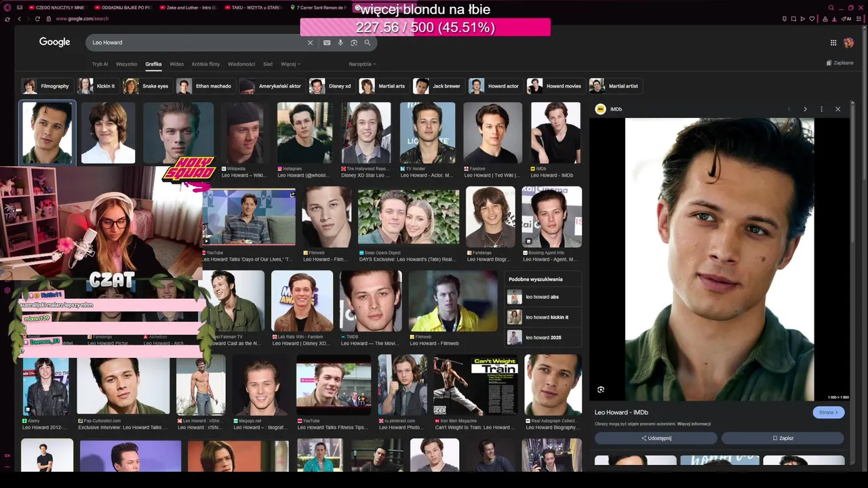868x488 pixels.
Task: Go to the previous image in preview
Action: 789,109
